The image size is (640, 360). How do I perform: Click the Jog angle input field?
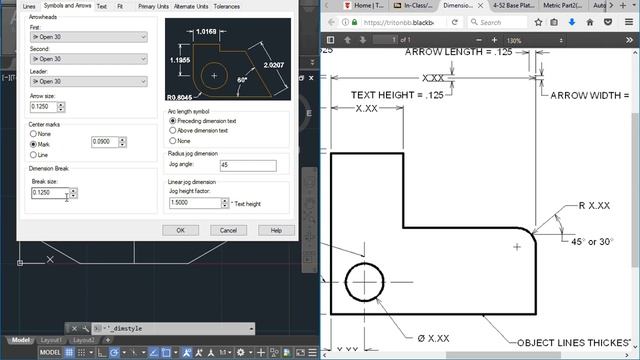click(248, 165)
